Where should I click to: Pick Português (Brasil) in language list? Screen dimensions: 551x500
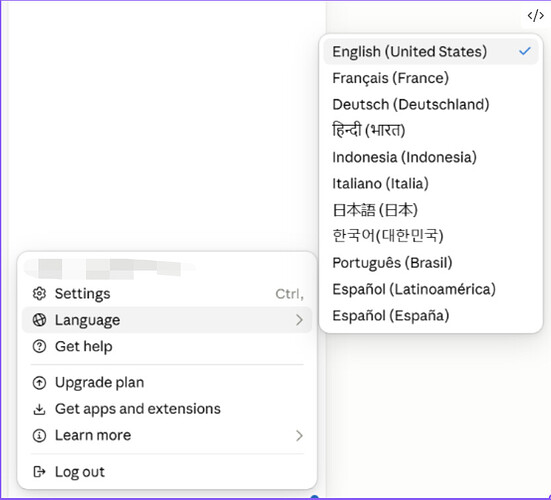point(431,263)
